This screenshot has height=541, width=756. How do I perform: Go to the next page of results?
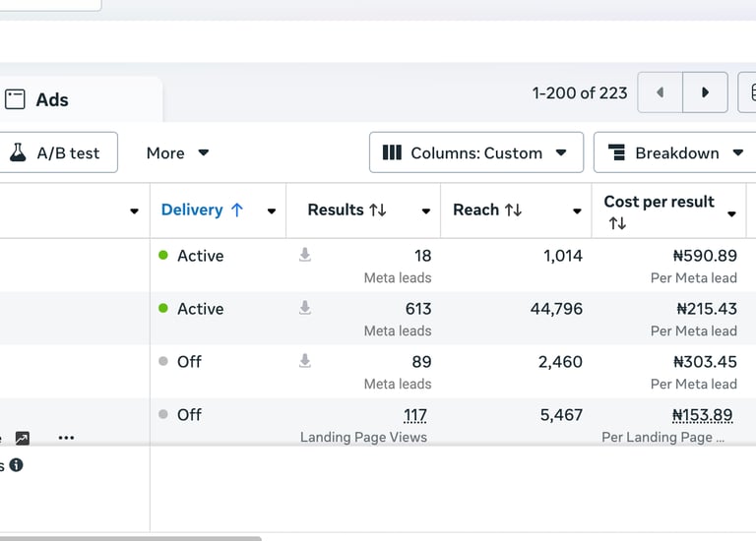coord(705,92)
